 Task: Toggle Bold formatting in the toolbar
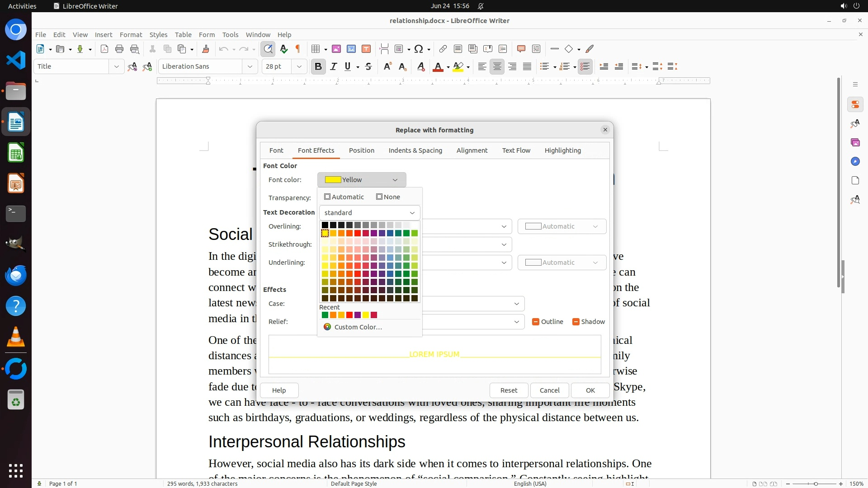(318, 66)
